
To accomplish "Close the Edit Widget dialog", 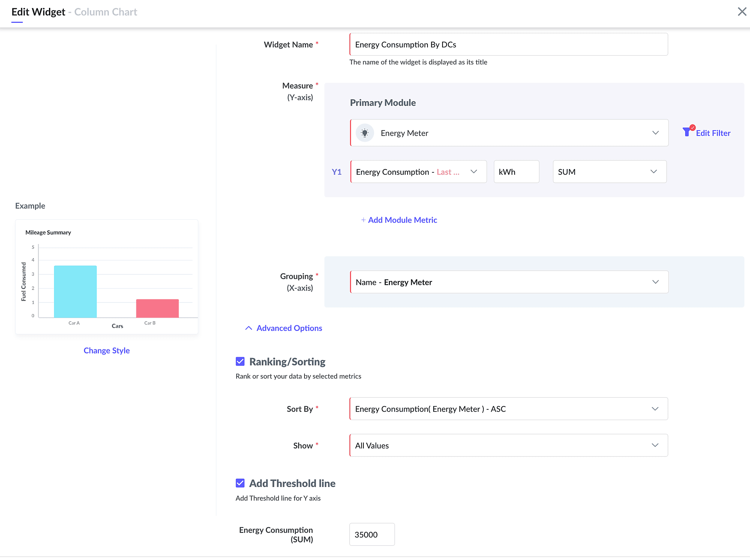I will tap(741, 12).
